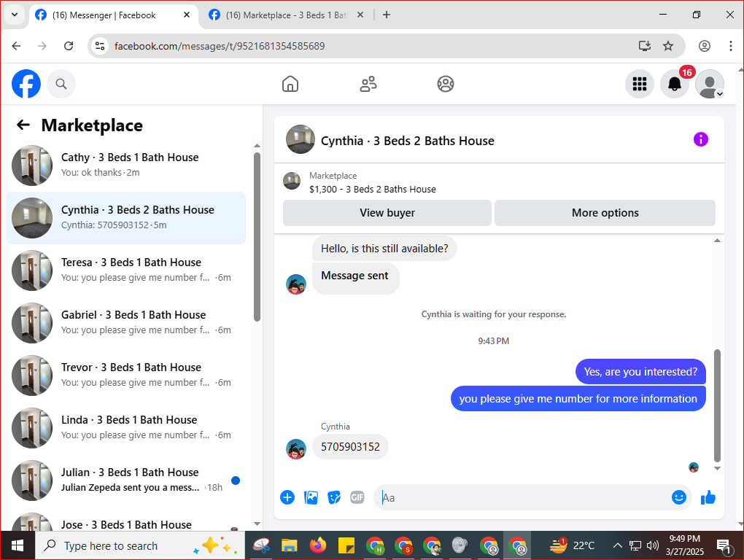Click the 'Yes, are you interested?' message
The height and width of the screenshot is (560, 744).
640,372
